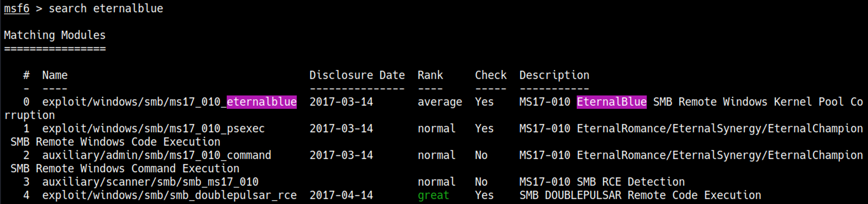Screen dimensions: 868x204
Task: Click the smb_doublepulsar_rce module path
Action: point(169,195)
